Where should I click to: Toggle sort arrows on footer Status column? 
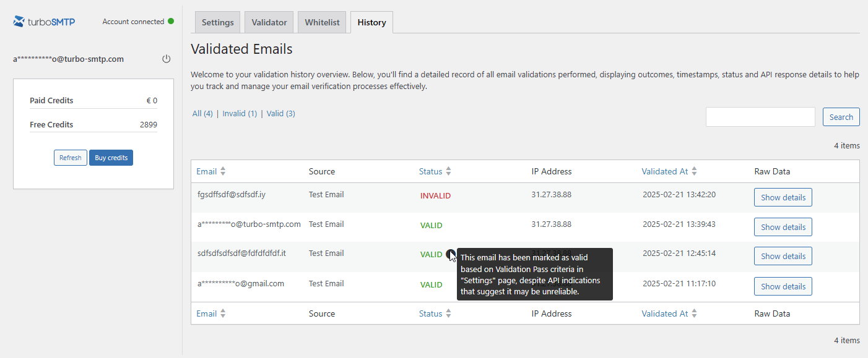click(x=448, y=313)
